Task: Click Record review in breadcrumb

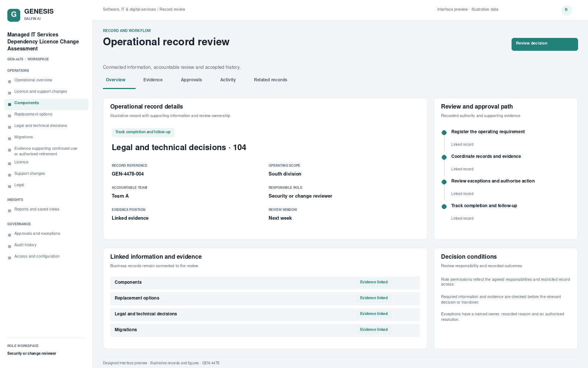Action: (x=172, y=10)
